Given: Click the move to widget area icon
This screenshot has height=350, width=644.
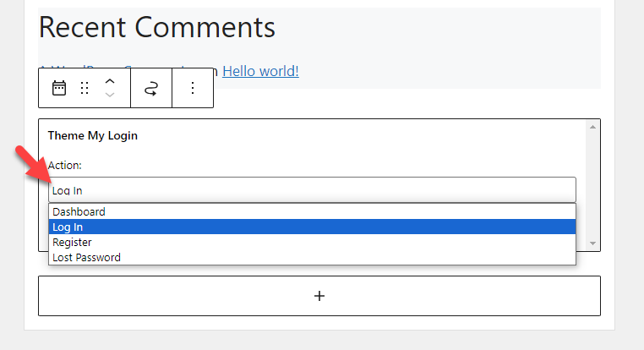Looking at the screenshot, I should tap(151, 88).
